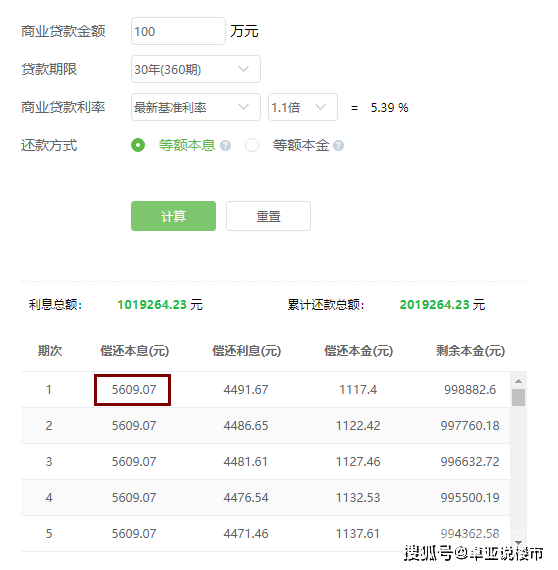Click the green 计算 button

173,216
